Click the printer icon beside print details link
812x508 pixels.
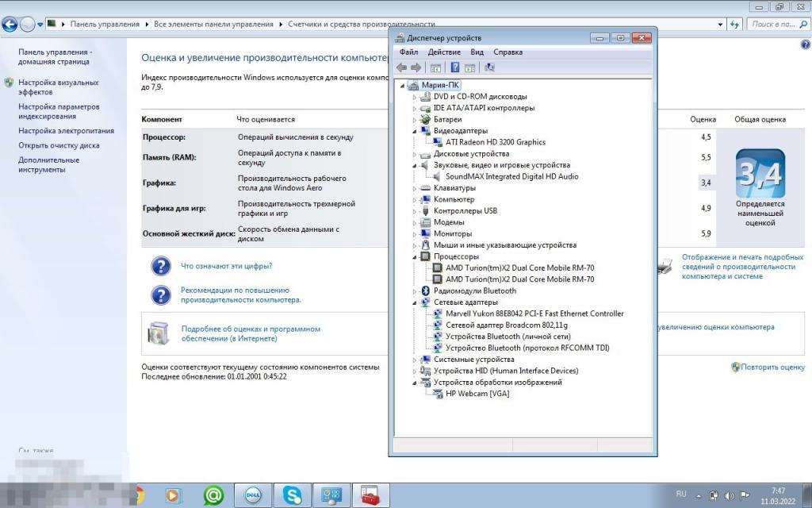click(x=665, y=266)
